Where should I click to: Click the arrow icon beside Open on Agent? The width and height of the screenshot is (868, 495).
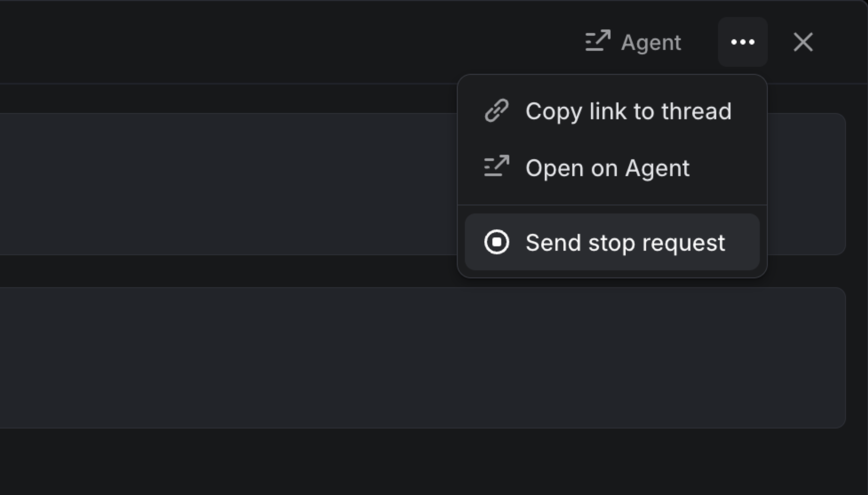pyautogui.click(x=496, y=167)
